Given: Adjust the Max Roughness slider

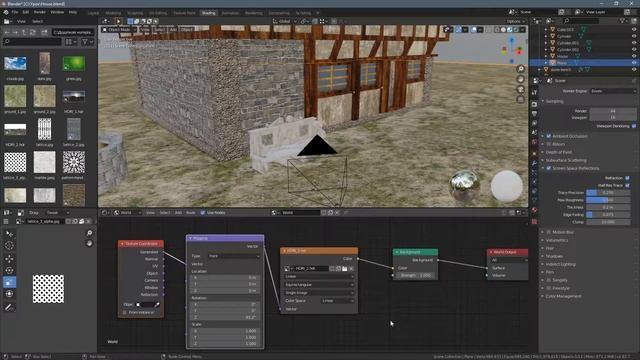Looking at the screenshot, I should (608, 200).
